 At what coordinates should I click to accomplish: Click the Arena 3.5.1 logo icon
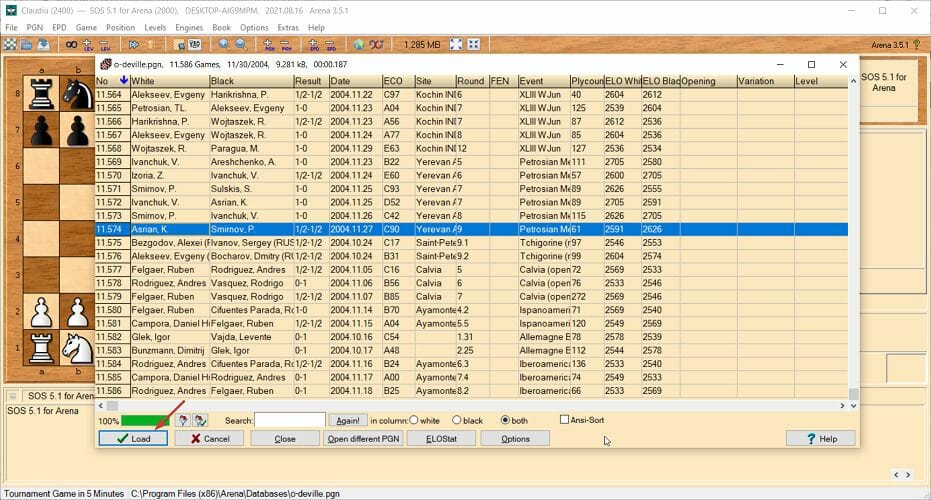click(918, 45)
